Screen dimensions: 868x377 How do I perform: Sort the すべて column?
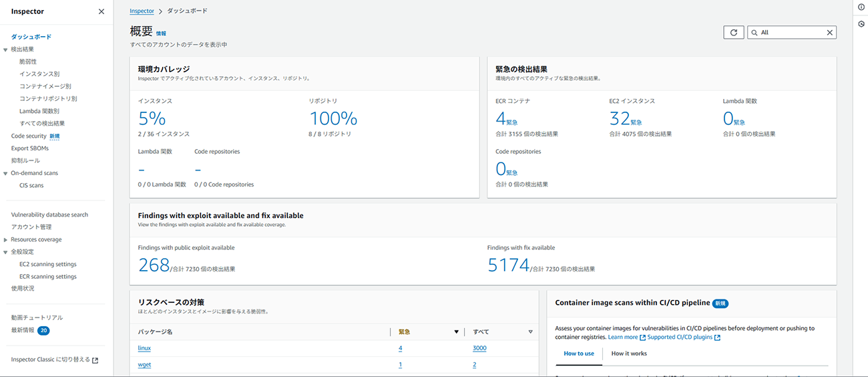pos(530,332)
